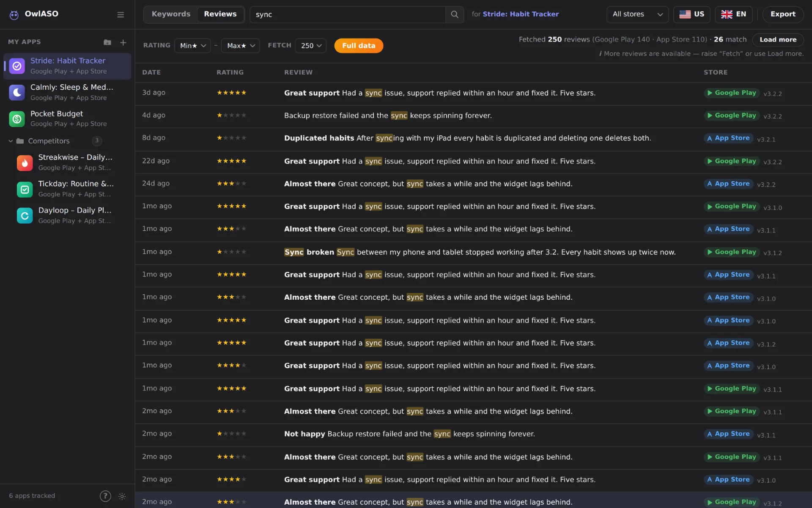Click the Stride: Habit Tracker app icon
812x508 pixels.
pos(17,66)
